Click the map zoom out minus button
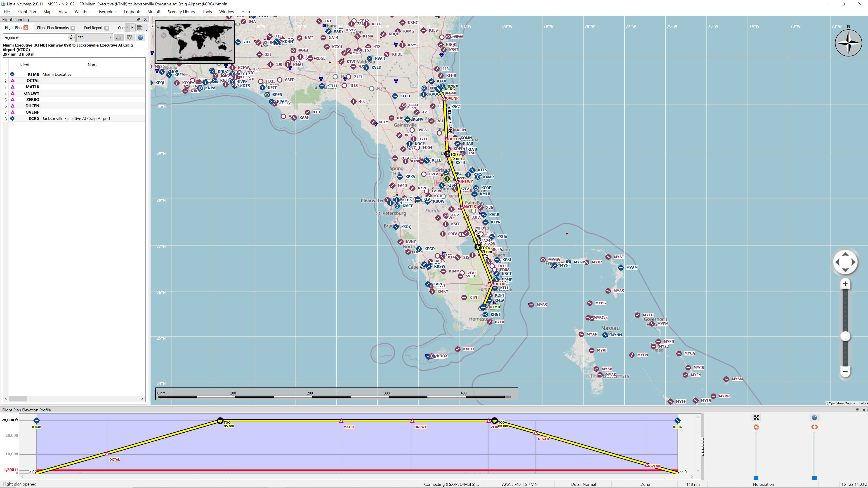The height and width of the screenshot is (488, 868). click(x=845, y=371)
